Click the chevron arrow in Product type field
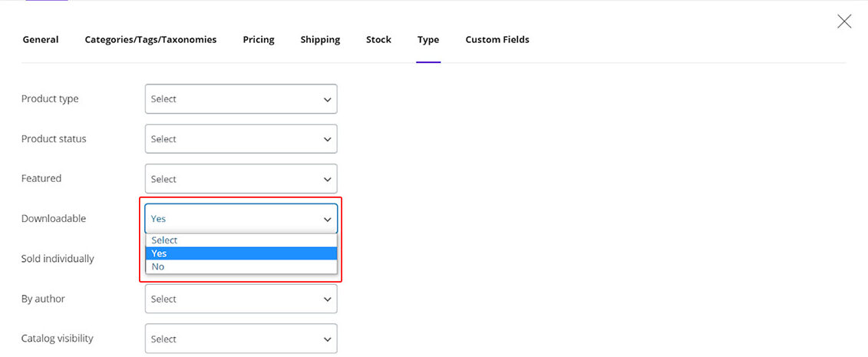Screen dimensions: 868x357 click(328, 100)
